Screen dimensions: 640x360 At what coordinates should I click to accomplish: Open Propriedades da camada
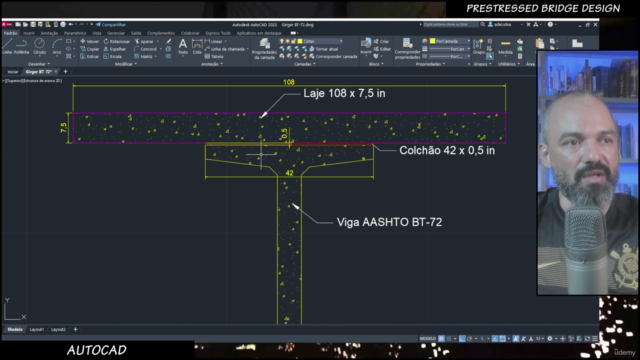pos(264,49)
